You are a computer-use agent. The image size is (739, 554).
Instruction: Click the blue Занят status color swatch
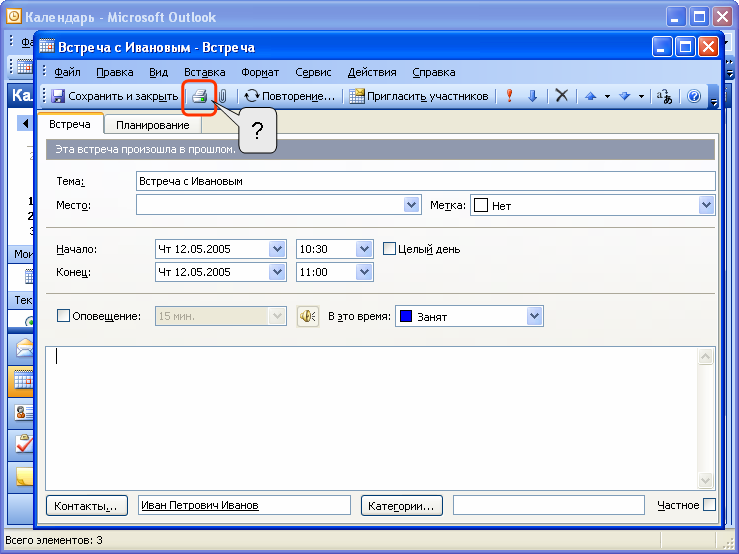(406, 316)
